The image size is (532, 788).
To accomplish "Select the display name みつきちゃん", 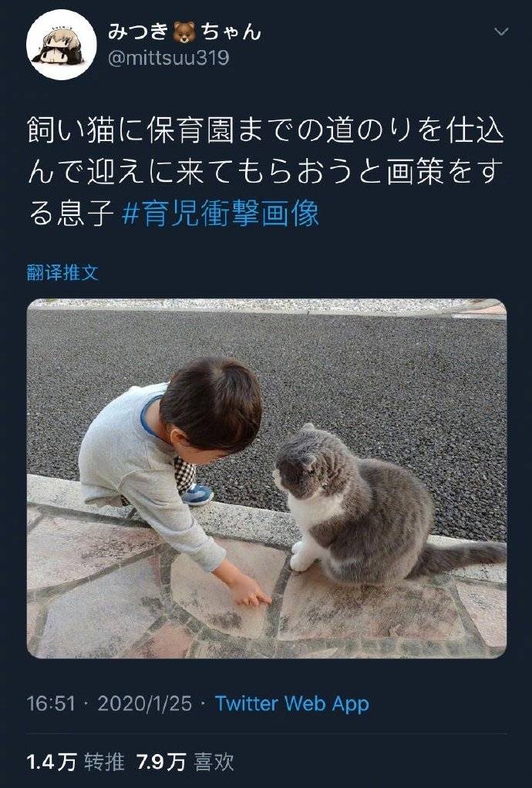I will (184, 32).
